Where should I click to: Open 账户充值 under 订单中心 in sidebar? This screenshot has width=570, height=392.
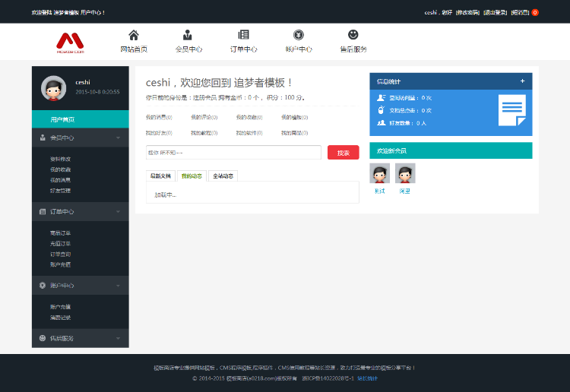(x=60, y=264)
